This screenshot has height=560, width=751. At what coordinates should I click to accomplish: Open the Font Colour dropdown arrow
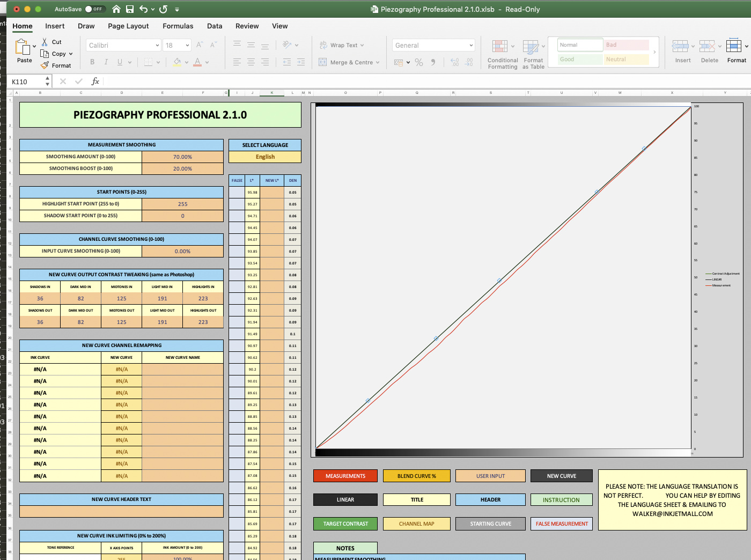coord(207,62)
